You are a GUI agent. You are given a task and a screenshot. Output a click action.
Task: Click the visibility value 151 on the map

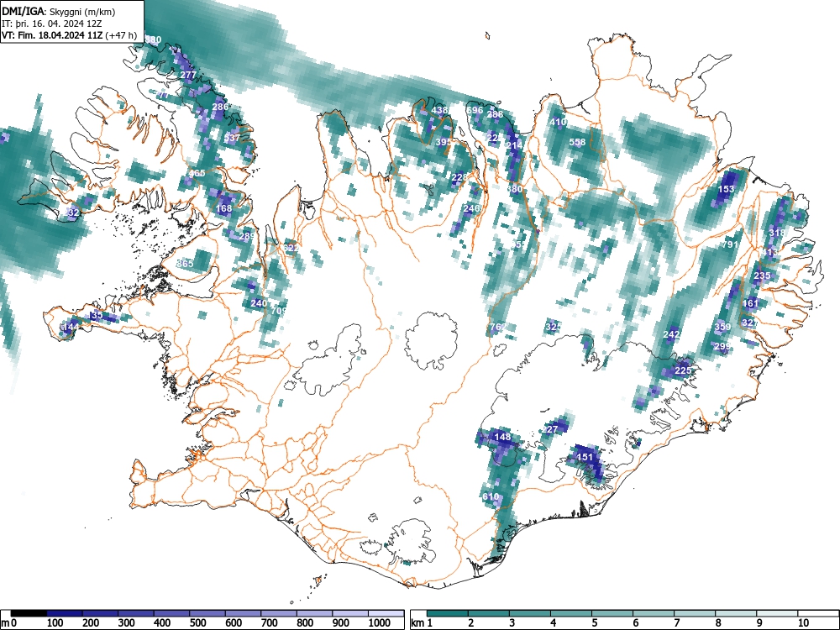585,457
